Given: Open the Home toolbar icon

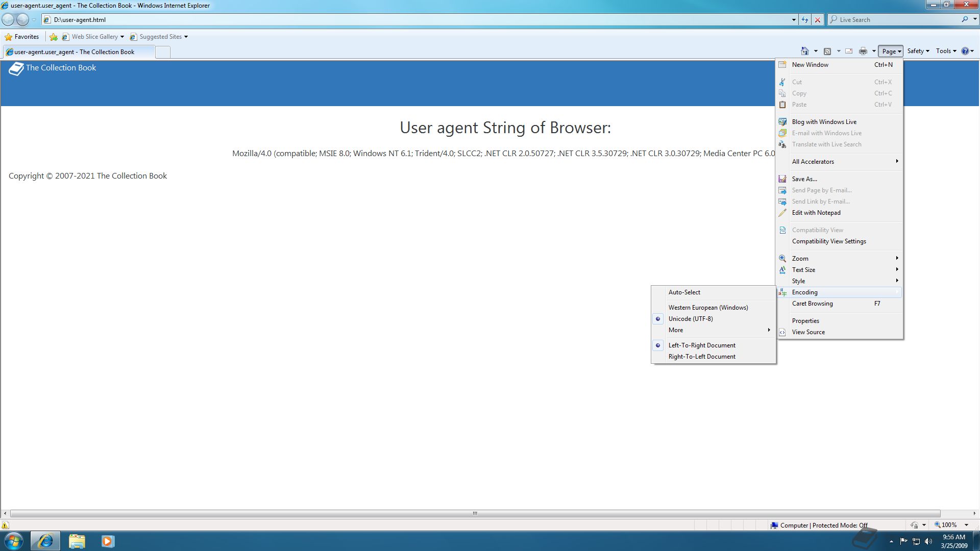Looking at the screenshot, I should (x=805, y=51).
